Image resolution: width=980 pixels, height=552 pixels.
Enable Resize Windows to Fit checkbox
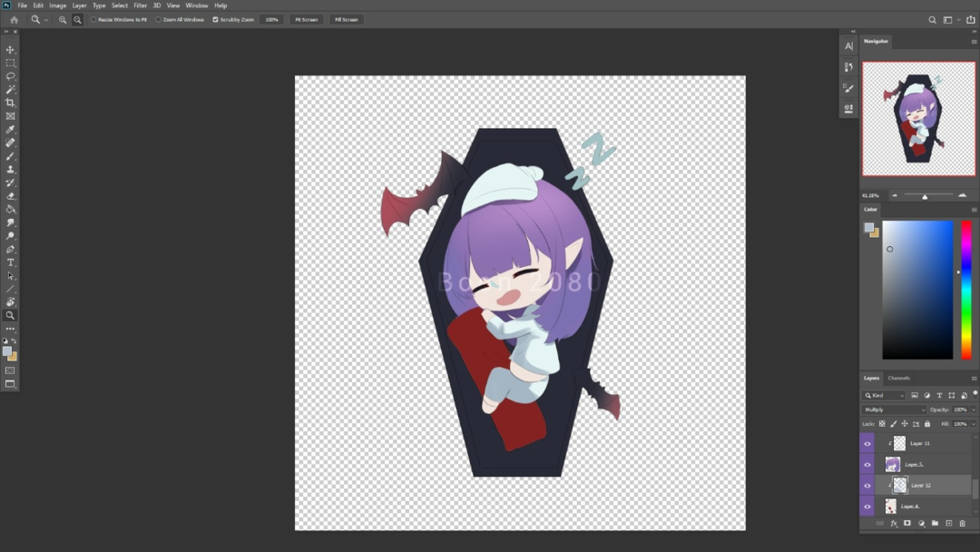[x=93, y=19]
